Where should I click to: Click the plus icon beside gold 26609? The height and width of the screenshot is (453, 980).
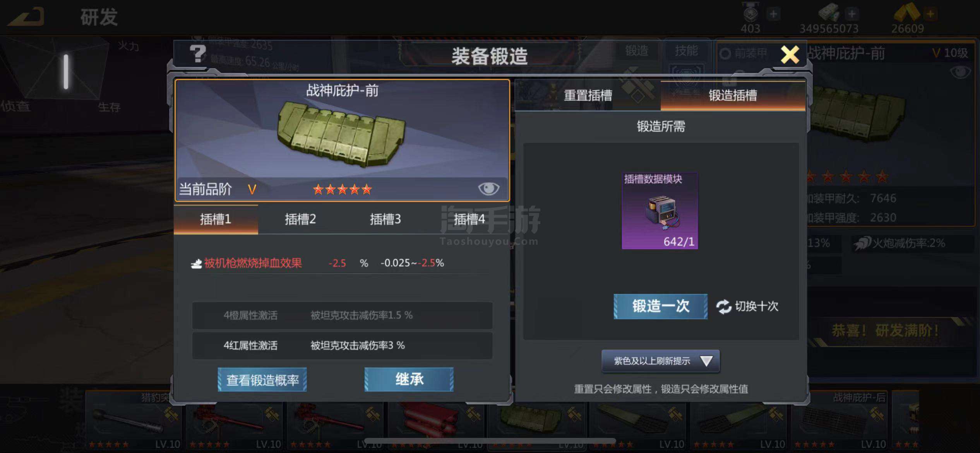(930, 14)
